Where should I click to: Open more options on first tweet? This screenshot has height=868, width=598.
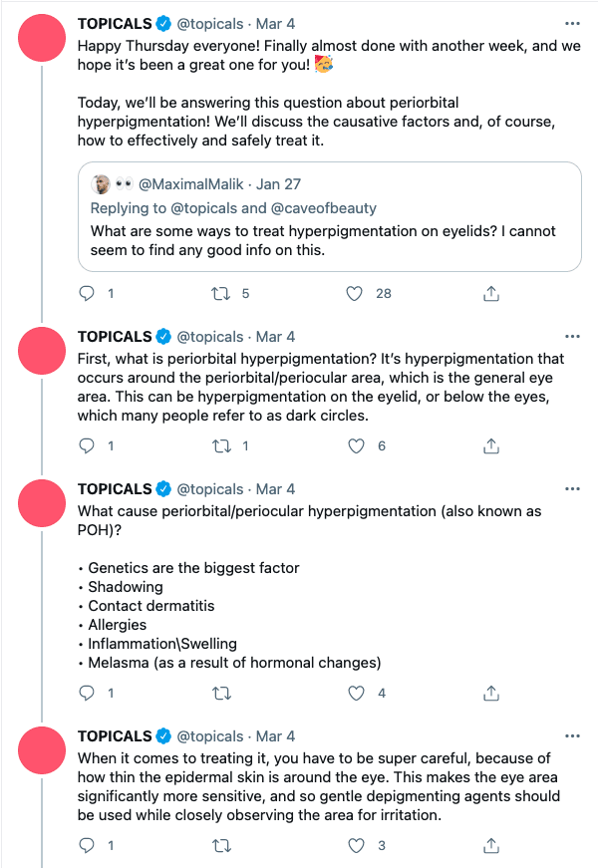(x=571, y=23)
